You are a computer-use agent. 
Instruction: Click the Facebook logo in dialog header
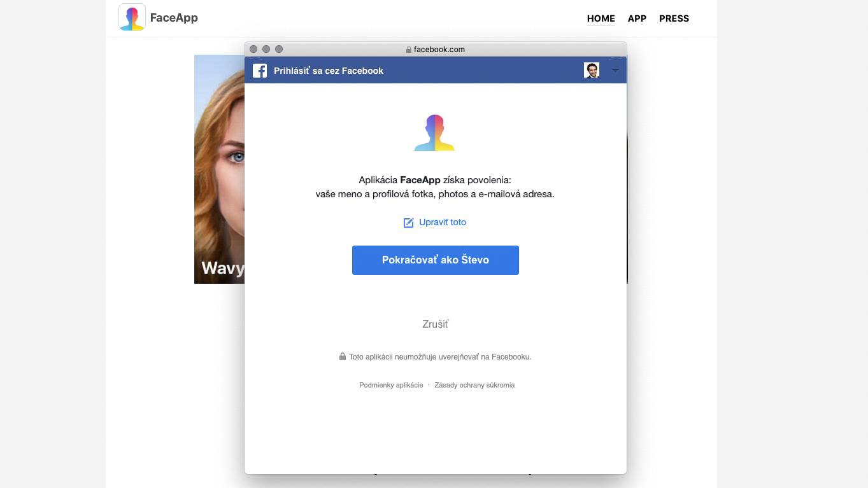click(x=260, y=71)
